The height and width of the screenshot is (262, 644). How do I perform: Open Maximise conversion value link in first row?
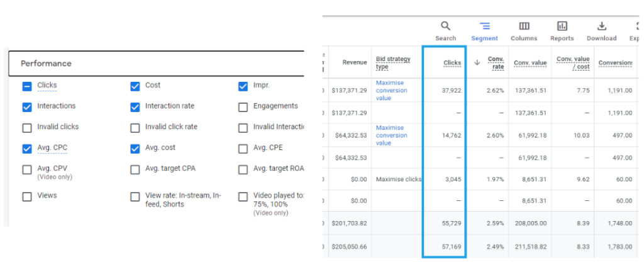(x=391, y=90)
